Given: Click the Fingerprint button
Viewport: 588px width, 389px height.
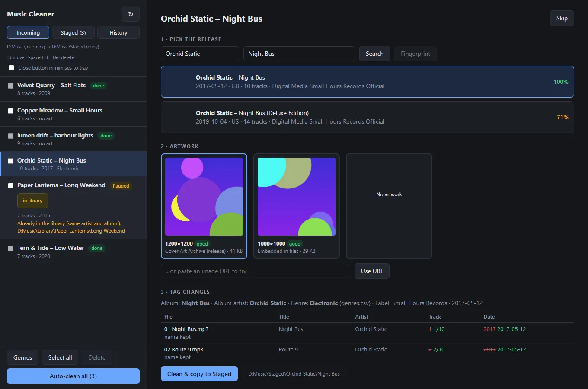Looking at the screenshot, I should click(415, 54).
